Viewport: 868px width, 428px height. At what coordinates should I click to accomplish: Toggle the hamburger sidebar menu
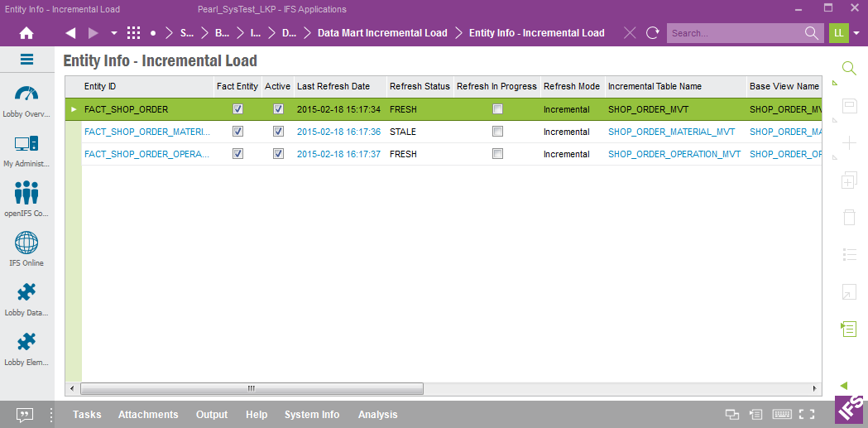(x=26, y=60)
